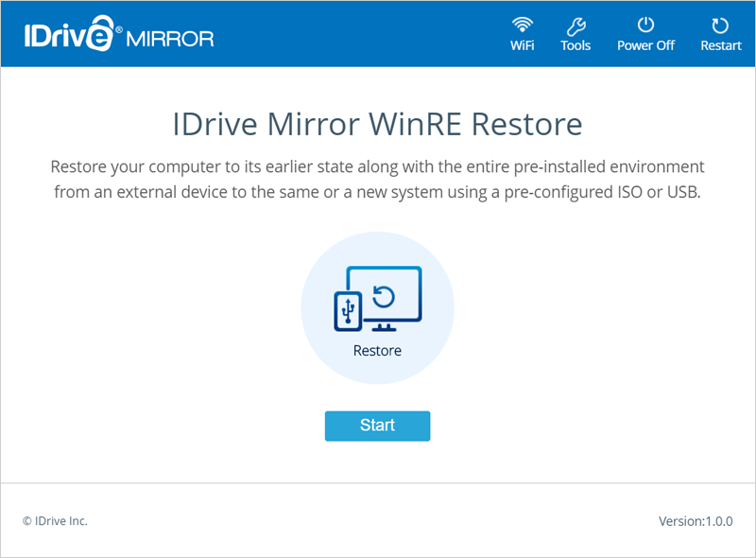Choose the Restart text label
This screenshot has width=756, height=558.
[720, 45]
